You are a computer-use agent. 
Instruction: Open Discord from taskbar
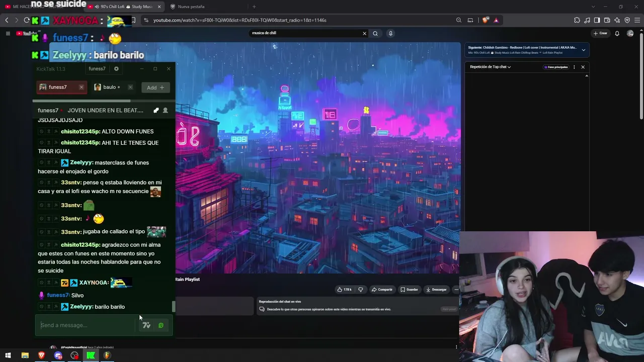[58, 355]
